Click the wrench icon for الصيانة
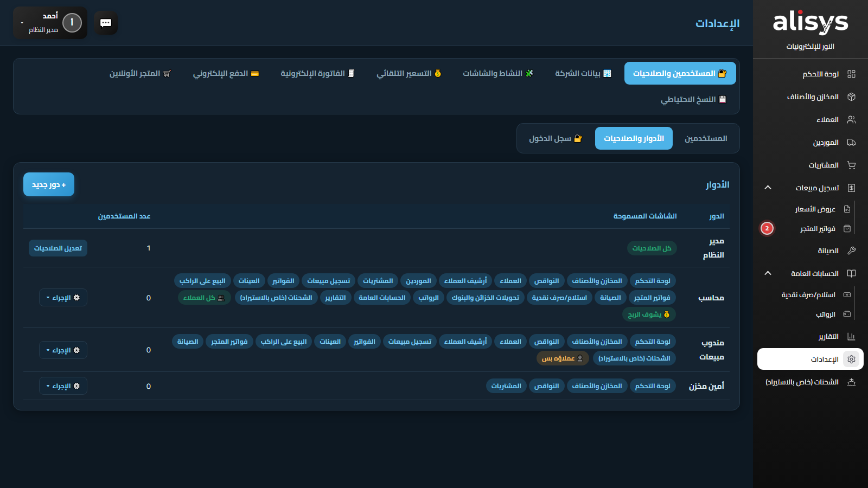 (x=851, y=251)
